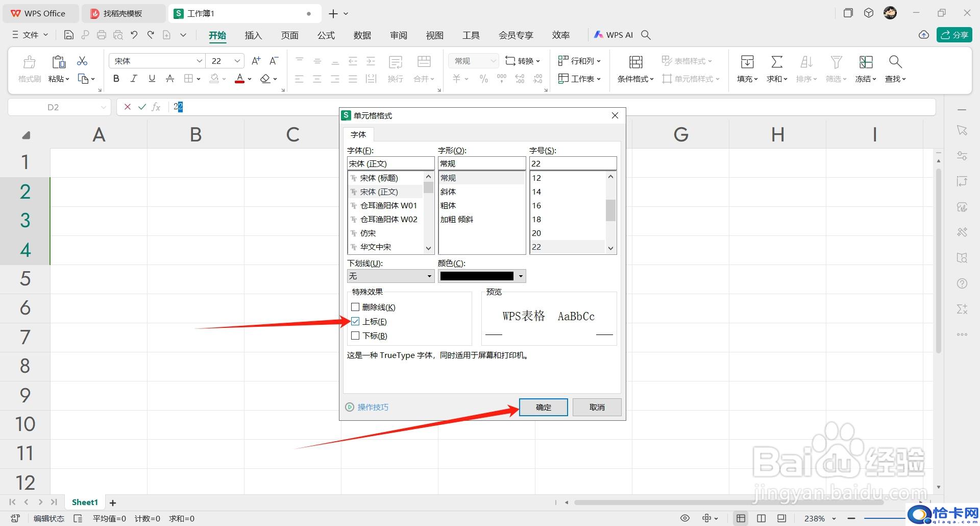Open the 行和列 rows and columns dropdown
The image size is (980, 526).
pos(579,61)
